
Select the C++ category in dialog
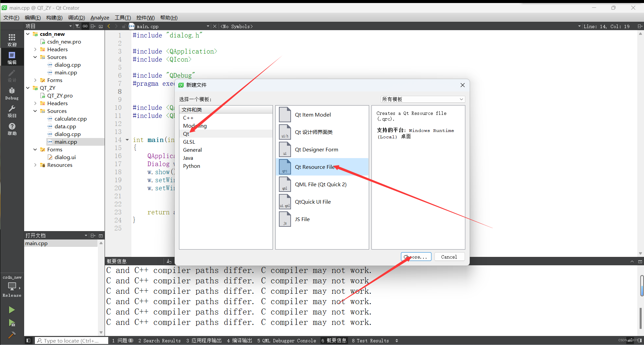226,118
